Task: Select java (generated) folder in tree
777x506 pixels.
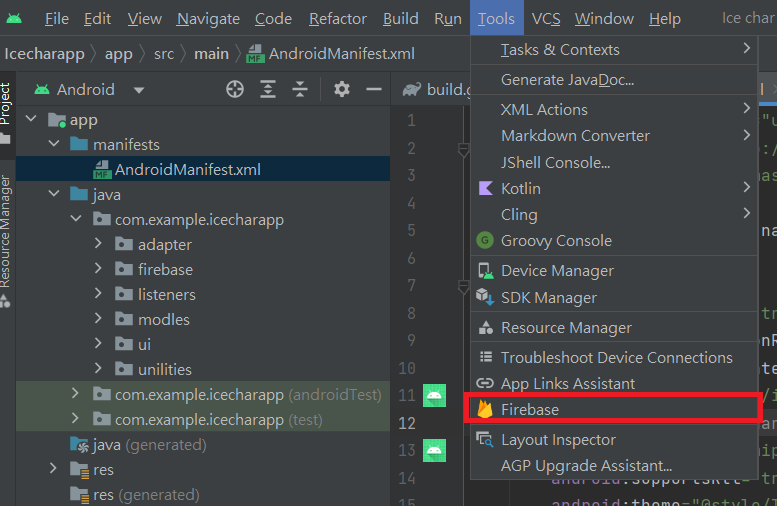Action: coord(203,445)
